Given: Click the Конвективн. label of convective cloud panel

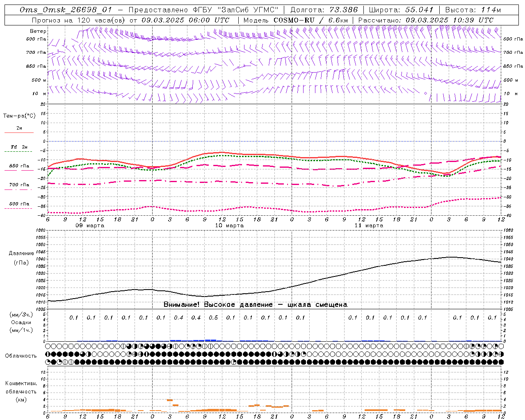Looking at the screenshot, I should pyautogui.click(x=21, y=383).
